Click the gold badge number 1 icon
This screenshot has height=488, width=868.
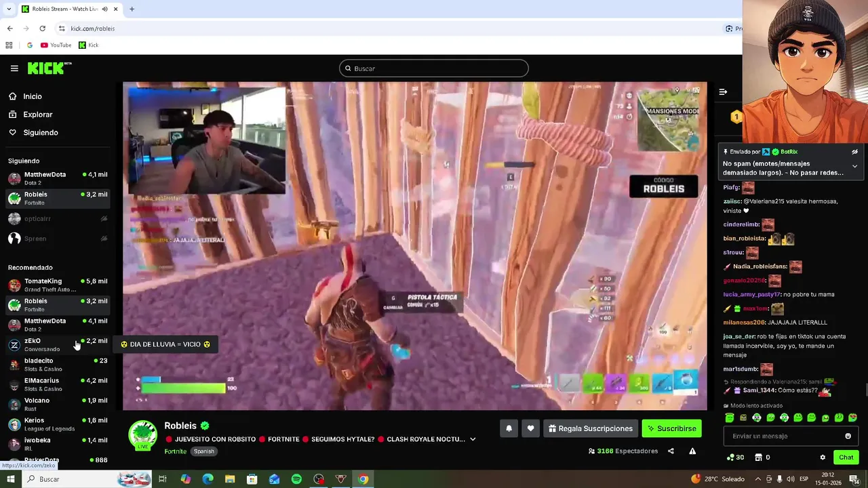(736, 117)
